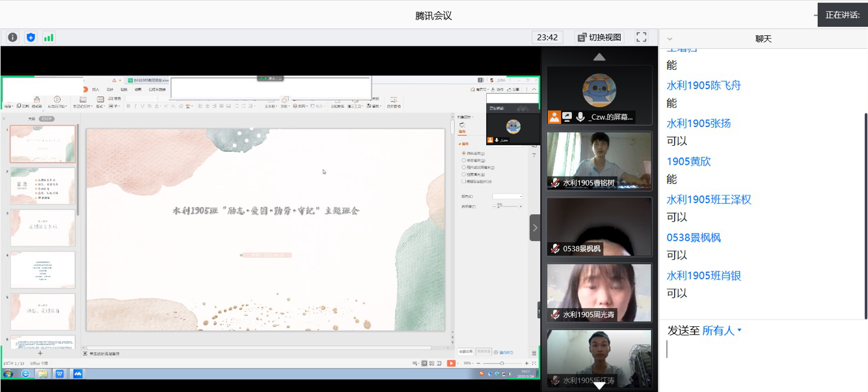Open the meeting info icon

point(12,37)
